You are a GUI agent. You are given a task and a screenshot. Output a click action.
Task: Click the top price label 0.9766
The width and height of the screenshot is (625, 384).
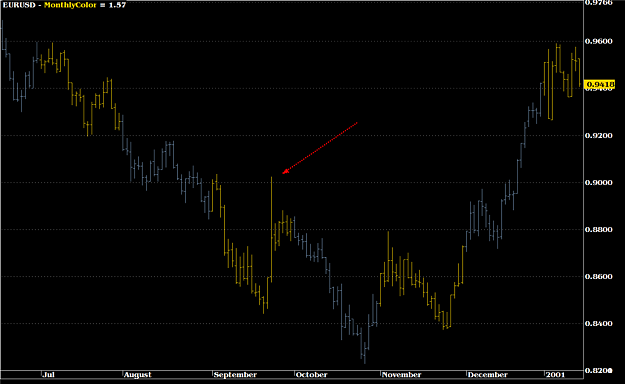point(599,3)
